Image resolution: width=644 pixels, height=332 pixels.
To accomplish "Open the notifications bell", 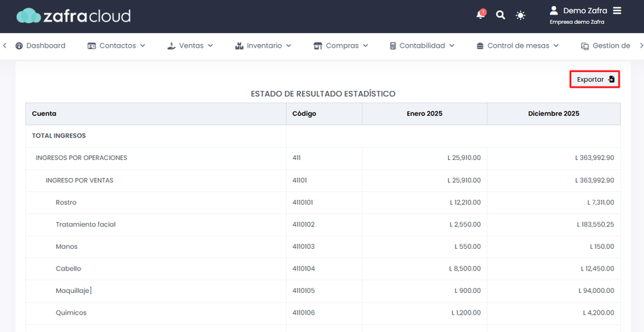I will click(x=480, y=15).
